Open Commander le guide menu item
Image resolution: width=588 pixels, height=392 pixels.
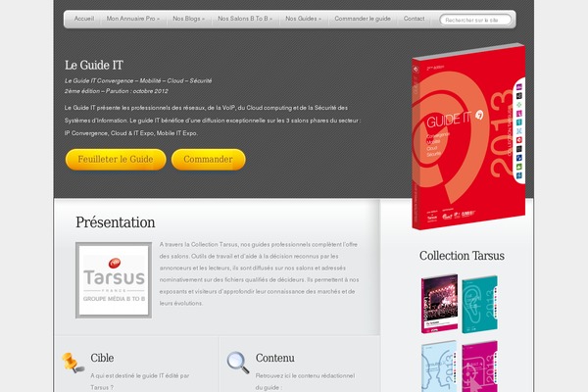pyautogui.click(x=363, y=19)
